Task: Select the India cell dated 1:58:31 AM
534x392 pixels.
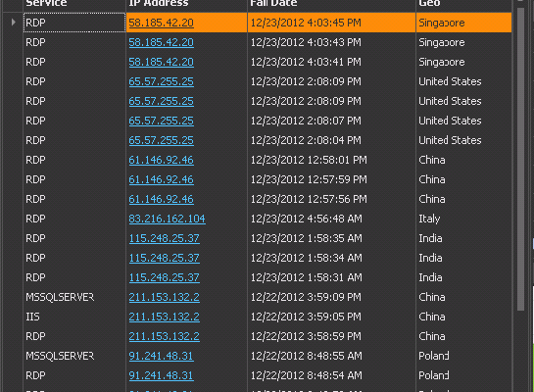Action: tap(463, 277)
